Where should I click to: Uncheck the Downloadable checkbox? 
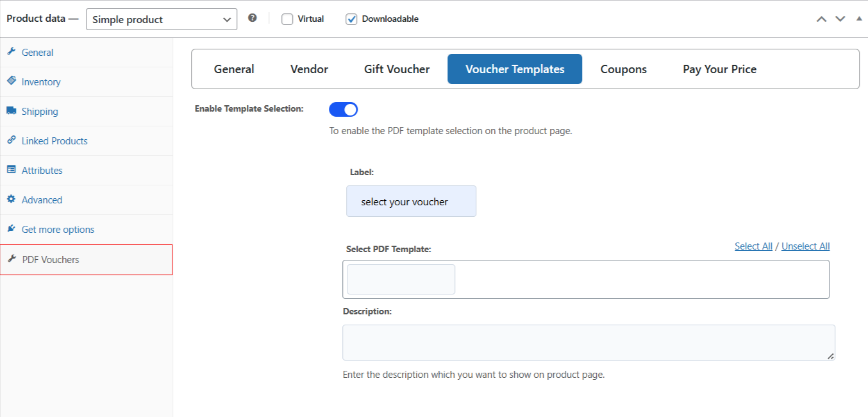click(x=351, y=19)
